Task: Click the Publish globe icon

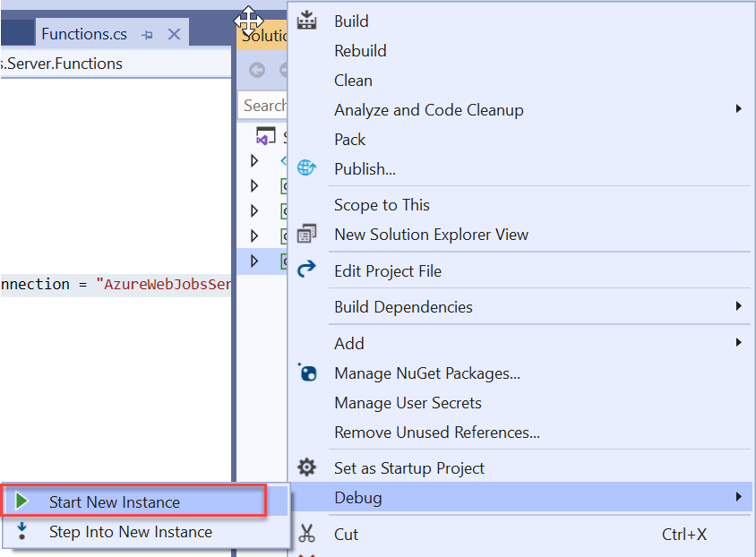Action: coord(307,167)
